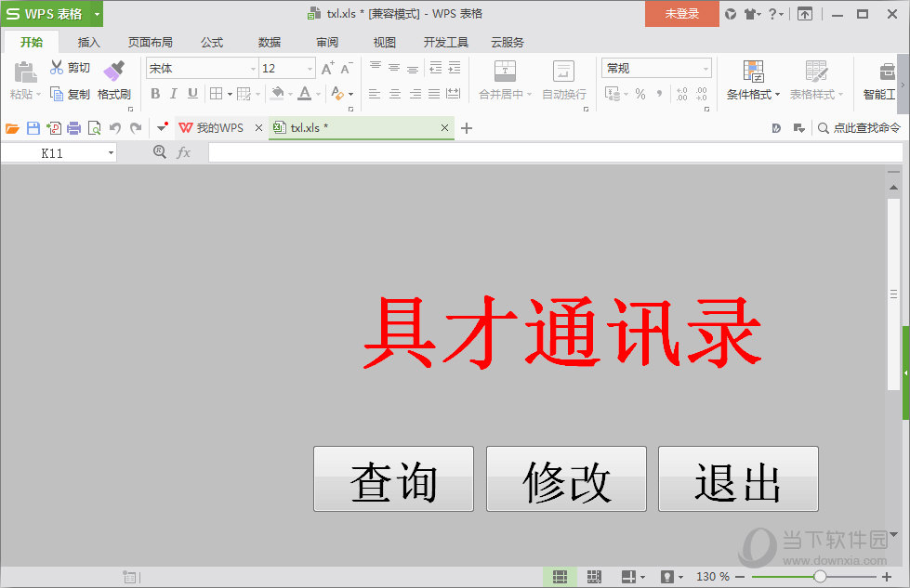Click the insert function fx icon
This screenshot has height=588, width=910.
(184, 152)
